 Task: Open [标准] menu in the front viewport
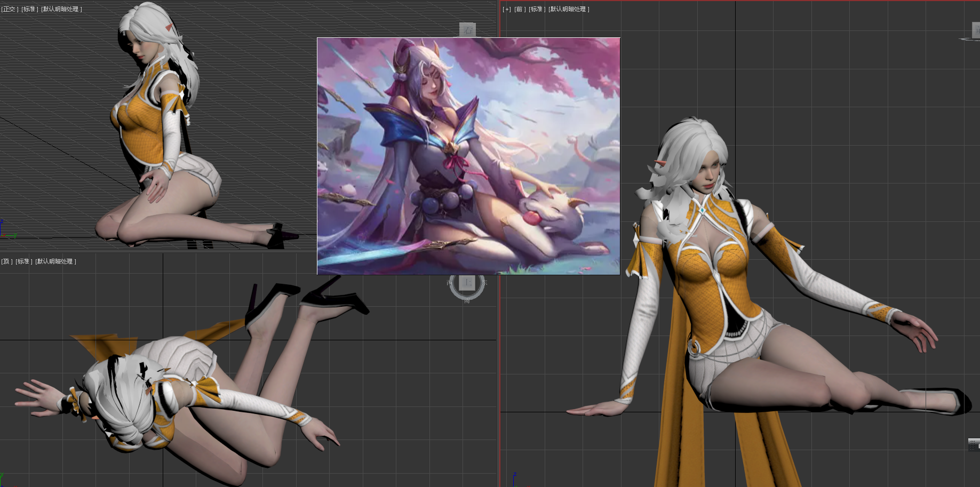(537, 9)
